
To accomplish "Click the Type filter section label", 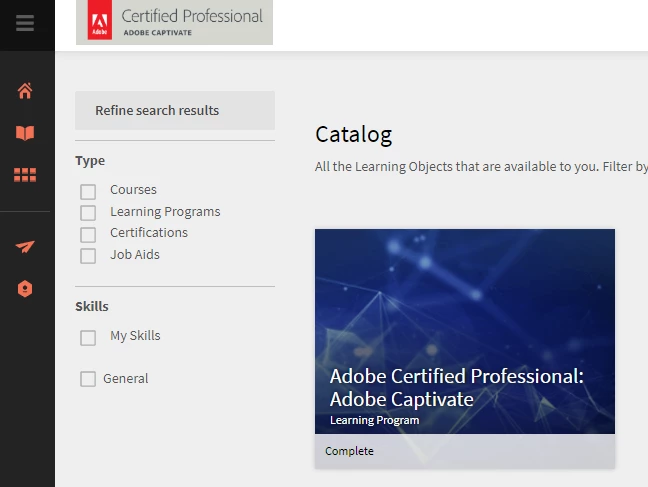I will pyautogui.click(x=90, y=160).
